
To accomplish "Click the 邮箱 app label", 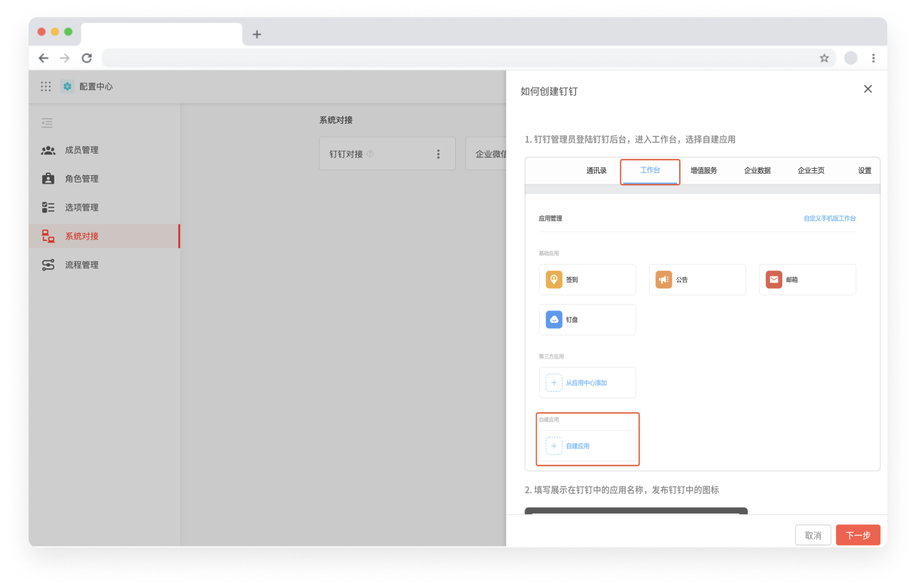I will tap(792, 280).
